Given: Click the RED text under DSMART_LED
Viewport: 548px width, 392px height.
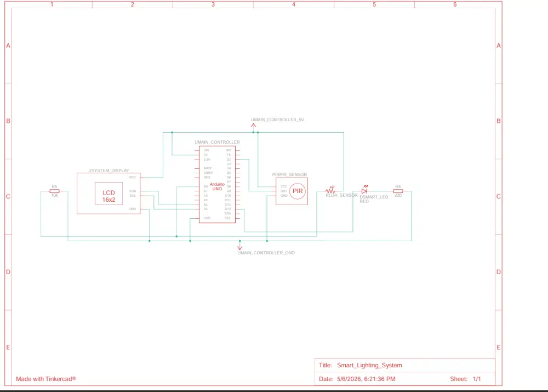Looking at the screenshot, I should tap(364, 201).
